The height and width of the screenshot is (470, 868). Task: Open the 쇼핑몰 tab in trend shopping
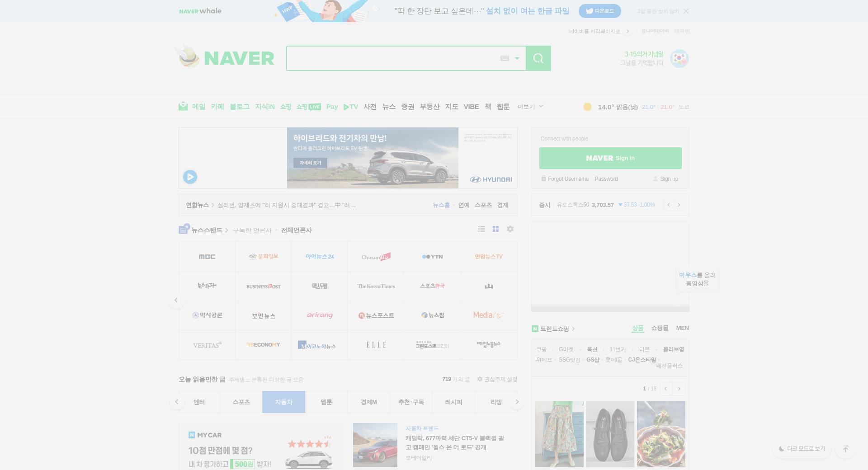click(660, 328)
